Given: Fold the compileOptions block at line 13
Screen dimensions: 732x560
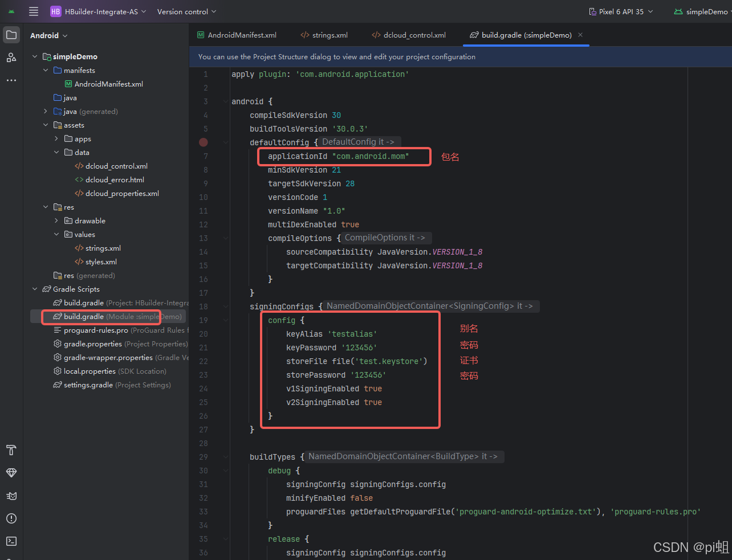Looking at the screenshot, I should tap(226, 238).
